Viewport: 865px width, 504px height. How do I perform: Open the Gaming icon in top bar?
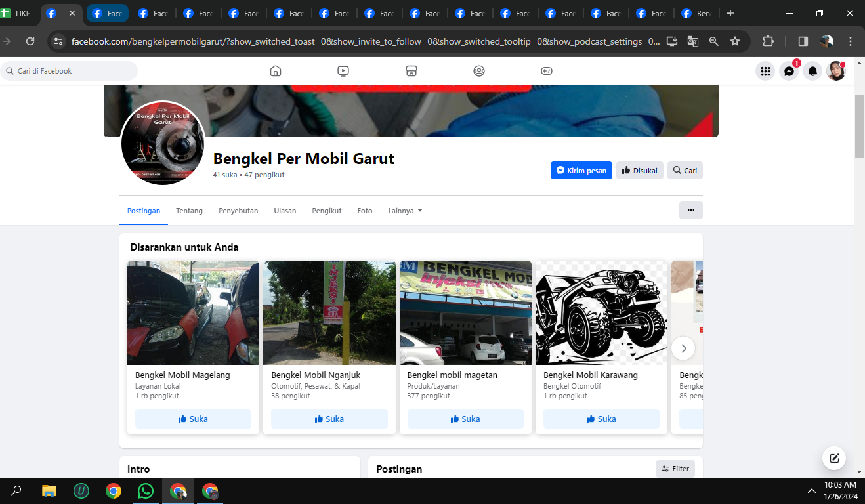547,71
